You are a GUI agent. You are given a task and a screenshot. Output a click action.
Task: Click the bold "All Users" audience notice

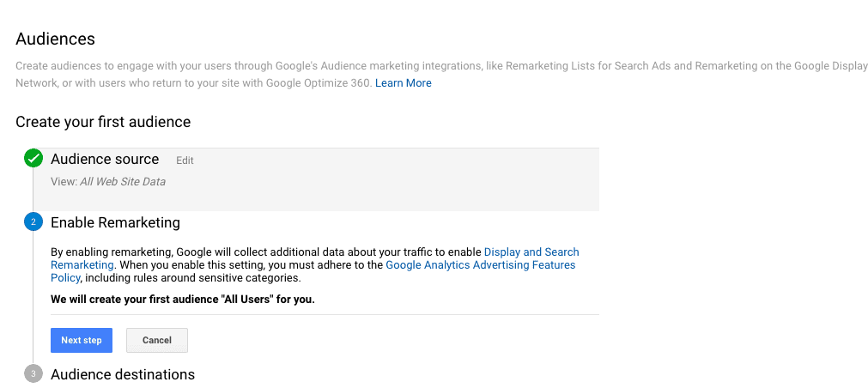click(x=182, y=300)
